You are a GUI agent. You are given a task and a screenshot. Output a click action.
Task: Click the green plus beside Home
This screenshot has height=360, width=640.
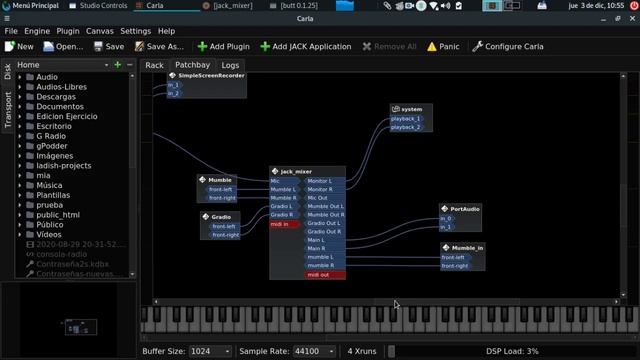(118, 65)
